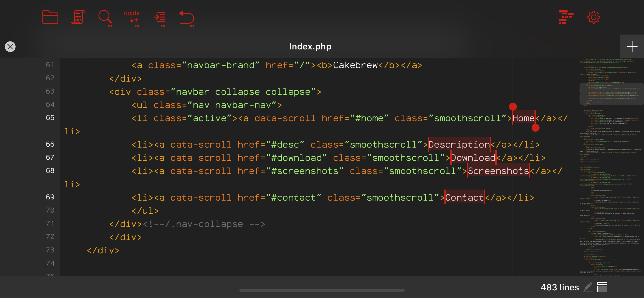Toggle the pencil edit mode icon
This screenshot has width=644, height=298.
point(588,287)
